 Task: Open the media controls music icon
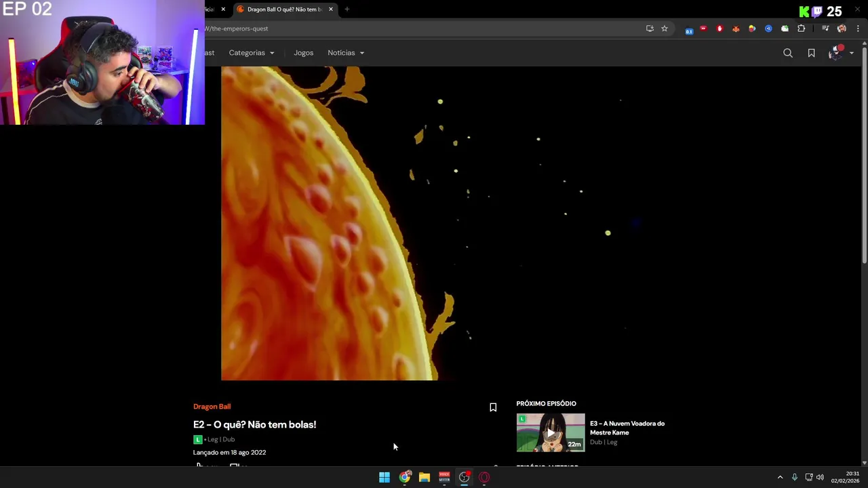pyautogui.click(x=825, y=28)
